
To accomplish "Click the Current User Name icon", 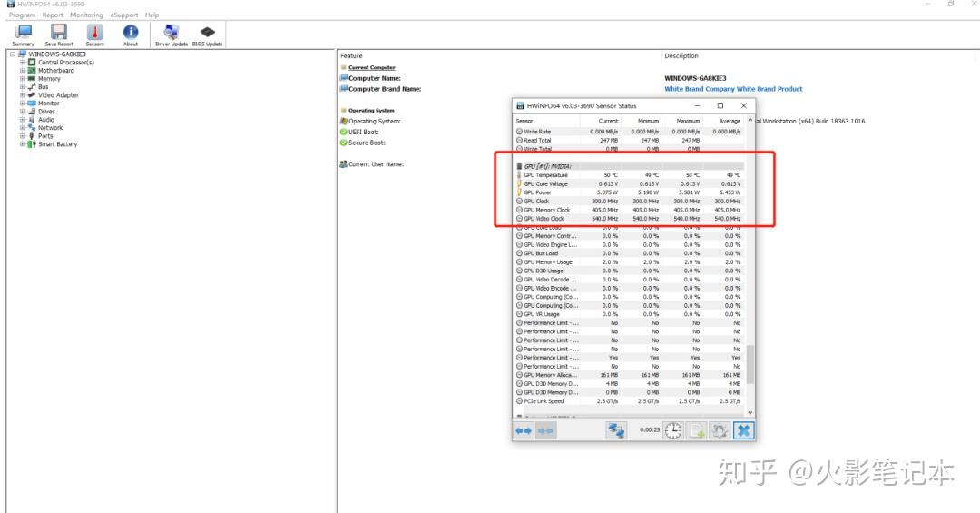I will pyautogui.click(x=343, y=164).
